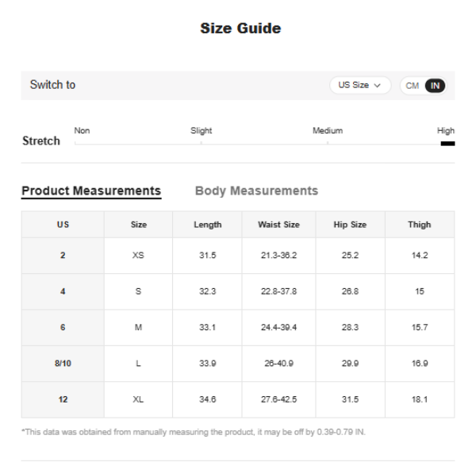Viewport: 476px width, 470px height.
Task: Click the dropdown chevron beside US Size
Action: coord(378,86)
